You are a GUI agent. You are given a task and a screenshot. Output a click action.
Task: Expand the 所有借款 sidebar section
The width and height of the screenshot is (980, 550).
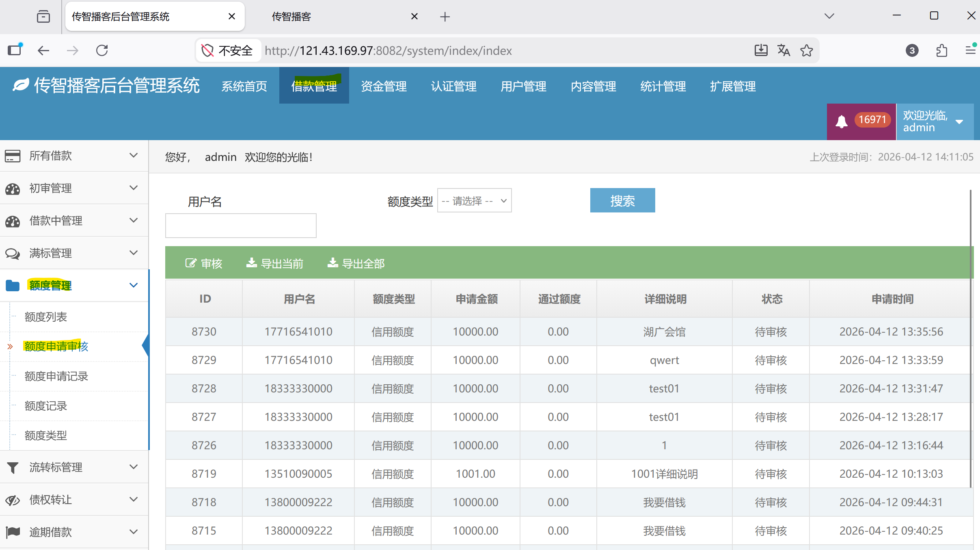point(74,156)
